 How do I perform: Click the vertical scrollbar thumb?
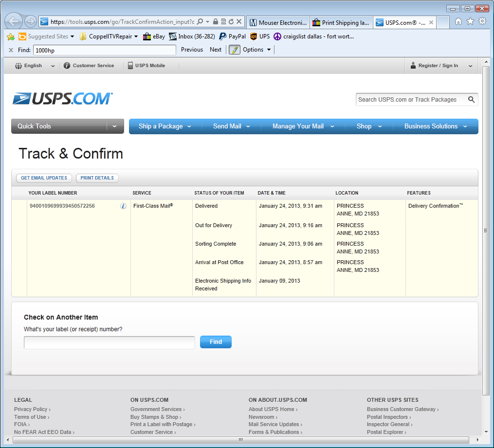click(486, 231)
